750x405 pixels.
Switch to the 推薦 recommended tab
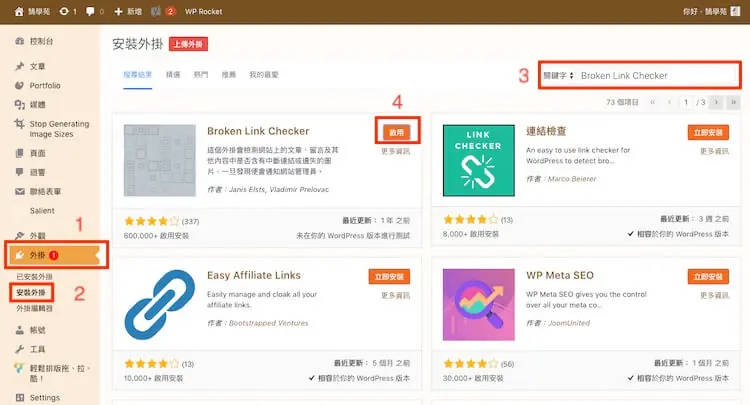(229, 75)
